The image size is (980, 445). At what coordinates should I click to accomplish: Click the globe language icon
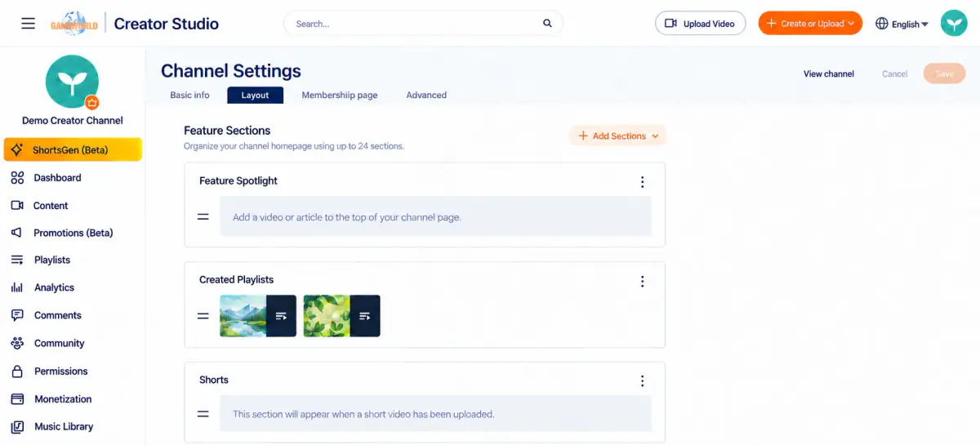[882, 24]
